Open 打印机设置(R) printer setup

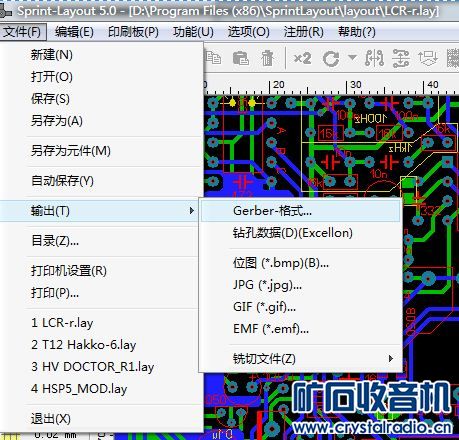[x=101, y=271]
